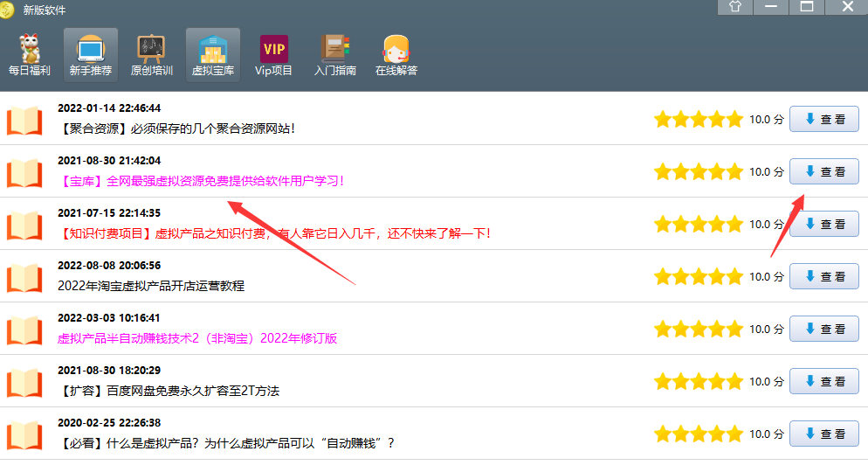The width and height of the screenshot is (868, 472).
Task: Click book icon of 淘宝虚拟产品开店 row
Action: click(24, 278)
